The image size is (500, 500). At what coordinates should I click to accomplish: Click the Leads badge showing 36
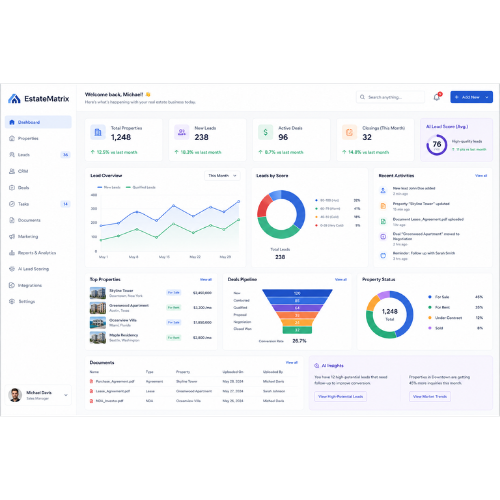pyautogui.click(x=66, y=155)
